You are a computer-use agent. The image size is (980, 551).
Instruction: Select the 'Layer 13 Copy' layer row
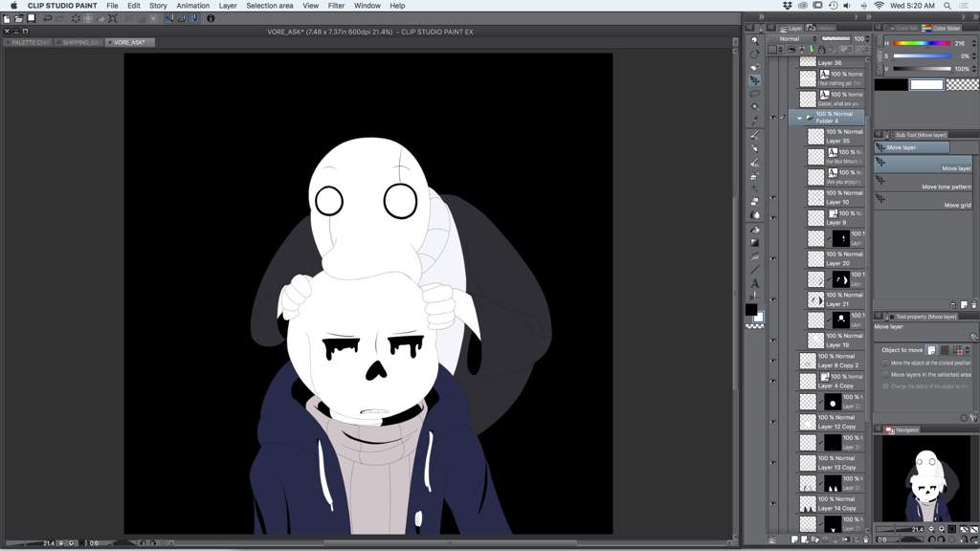tap(832, 462)
